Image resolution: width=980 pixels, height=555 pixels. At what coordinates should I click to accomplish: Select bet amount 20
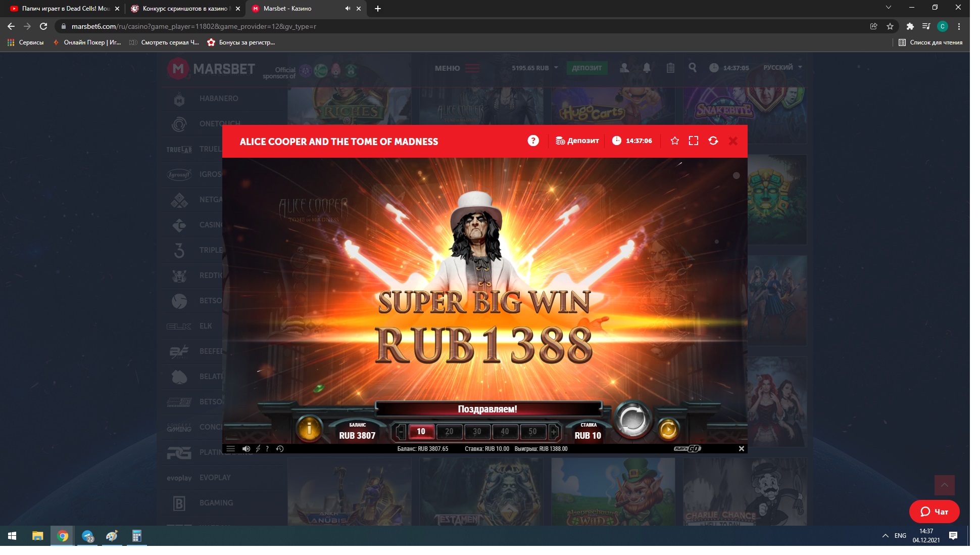coord(449,431)
